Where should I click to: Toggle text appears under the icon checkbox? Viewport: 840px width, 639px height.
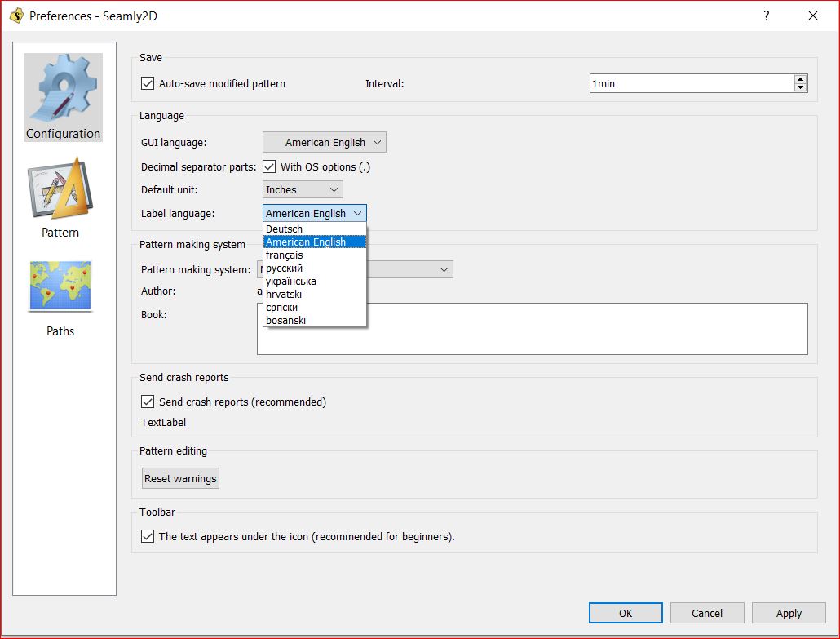pyautogui.click(x=148, y=536)
